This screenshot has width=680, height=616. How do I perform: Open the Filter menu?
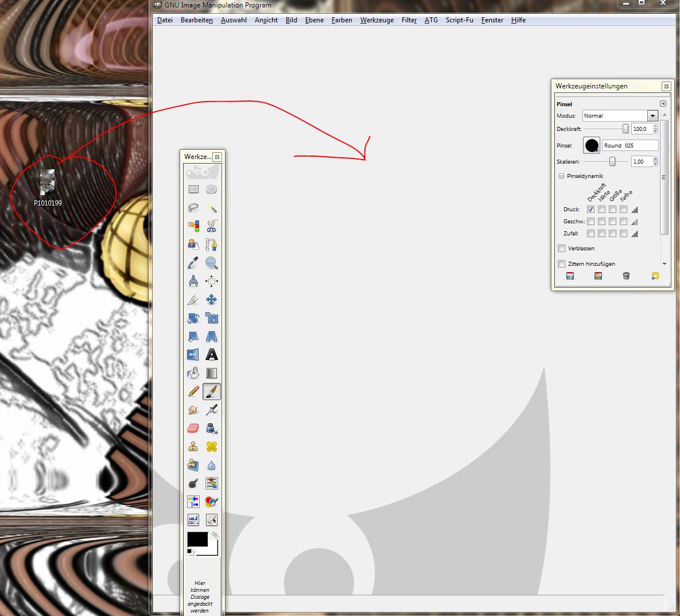coord(409,20)
